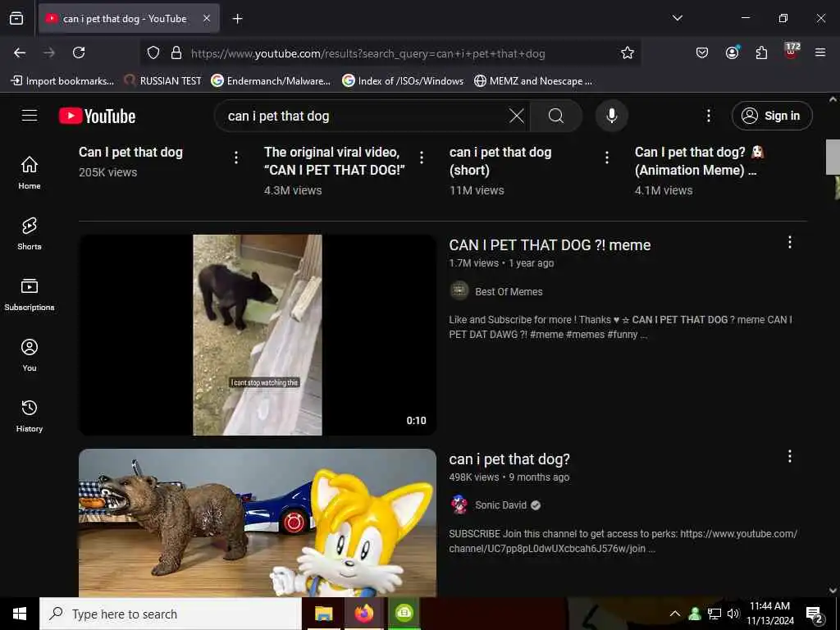Close the YouTube tab
This screenshot has width=840, height=630.
click(x=207, y=18)
